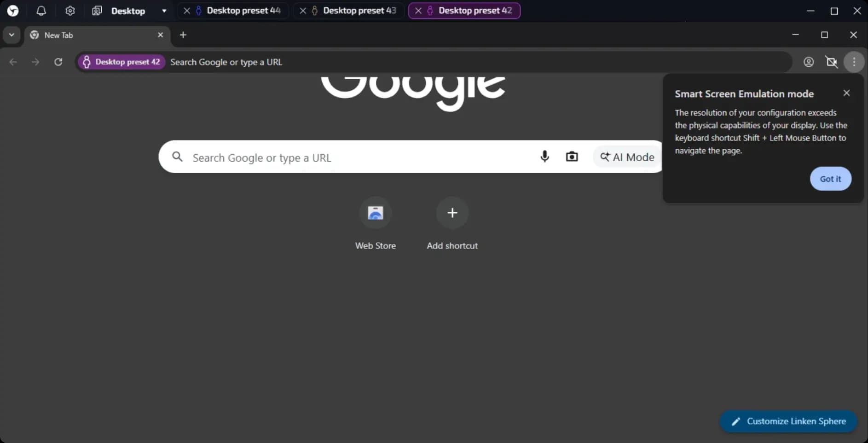Viewport: 868px width, 443px height.
Task: Switch to Desktop preset 44 session
Action: [x=243, y=11]
